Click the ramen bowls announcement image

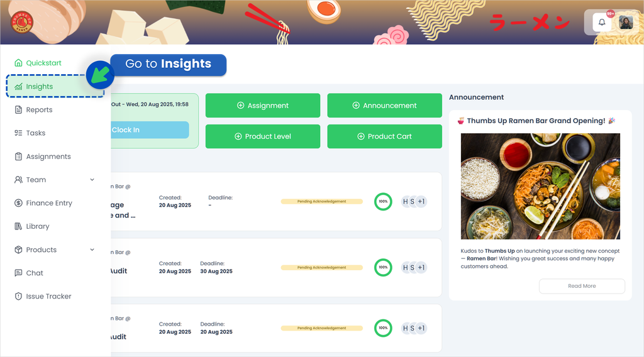tap(540, 186)
